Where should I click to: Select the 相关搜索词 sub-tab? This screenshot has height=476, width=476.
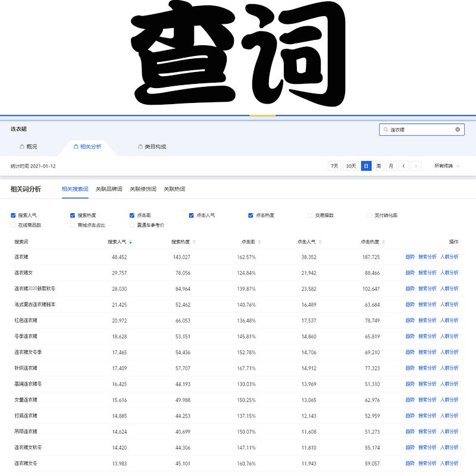click(x=75, y=189)
